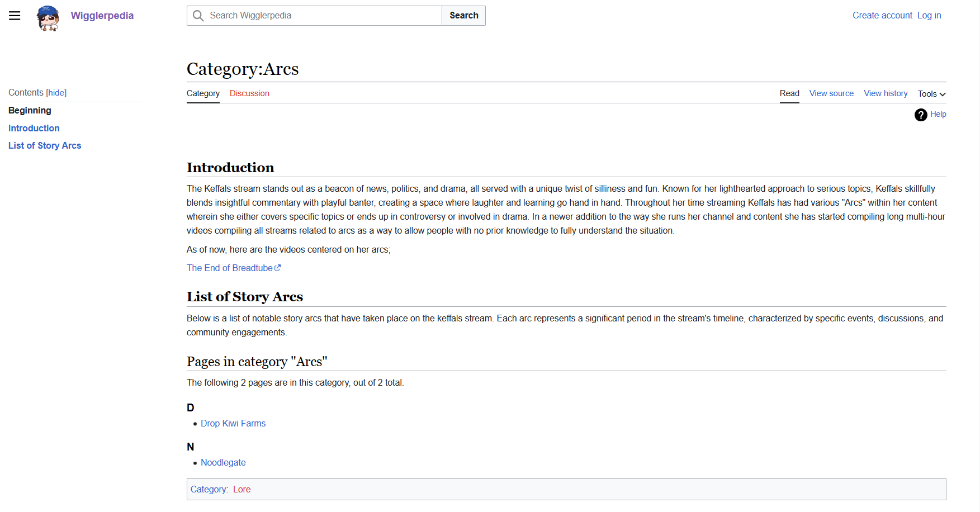
Task: Expand the Tools dropdown menu
Action: (x=931, y=94)
